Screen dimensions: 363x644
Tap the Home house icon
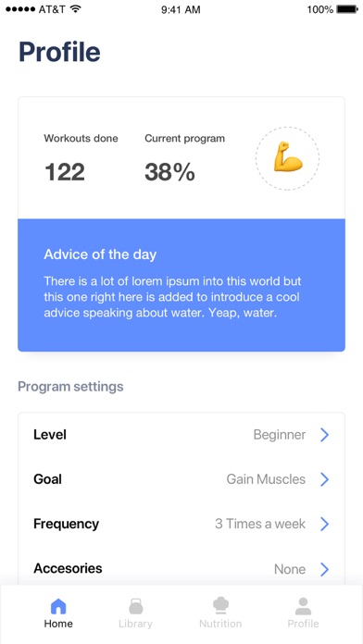(58, 606)
